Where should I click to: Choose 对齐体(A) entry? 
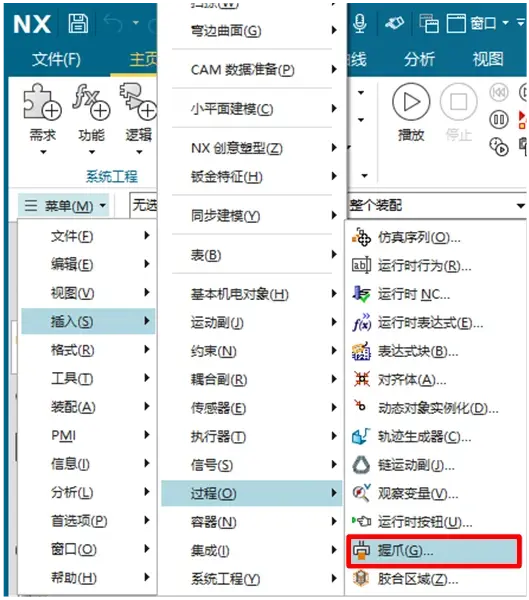pyautogui.click(x=435, y=380)
